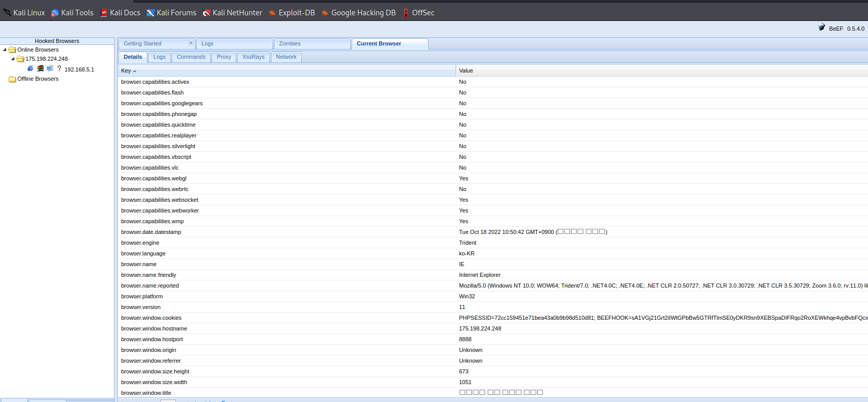Click the Yes value for browser.capabilities.webgl

tap(464, 178)
